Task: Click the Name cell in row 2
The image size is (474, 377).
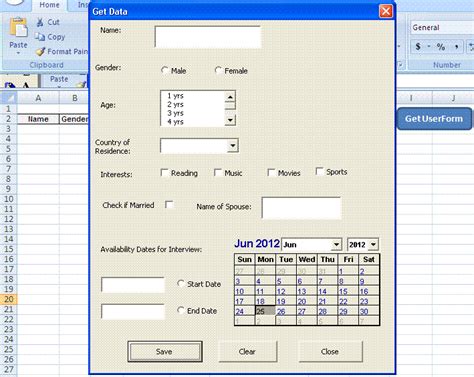Action: (x=38, y=119)
